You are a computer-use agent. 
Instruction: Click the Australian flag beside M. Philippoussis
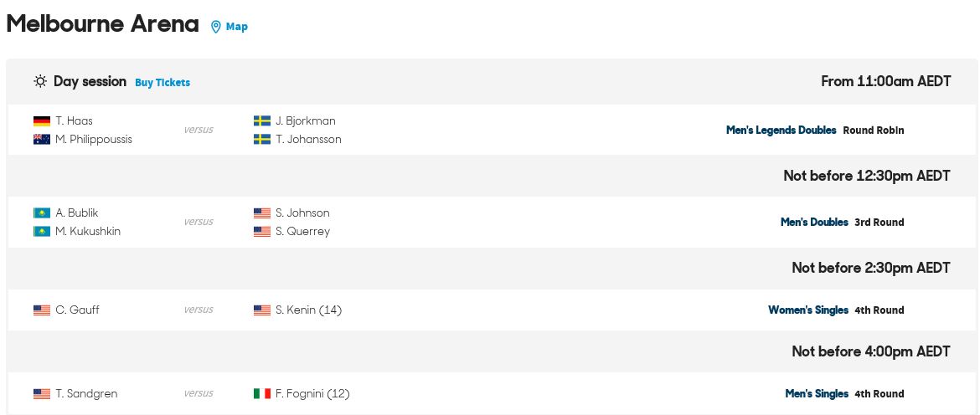click(42, 140)
